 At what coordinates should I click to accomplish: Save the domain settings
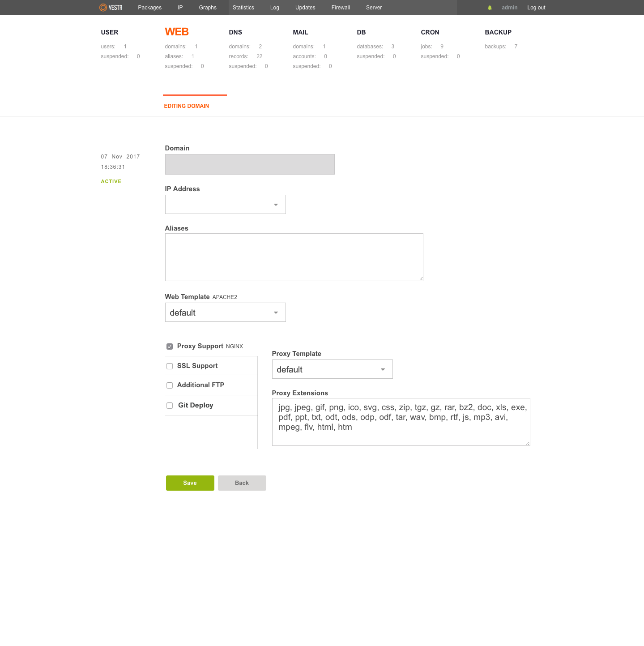(x=190, y=483)
